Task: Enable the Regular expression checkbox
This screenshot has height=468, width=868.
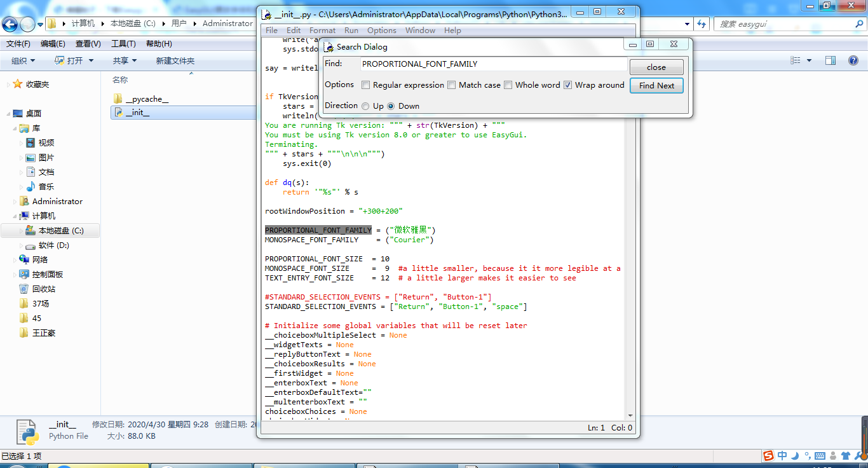Action: (366, 85)
